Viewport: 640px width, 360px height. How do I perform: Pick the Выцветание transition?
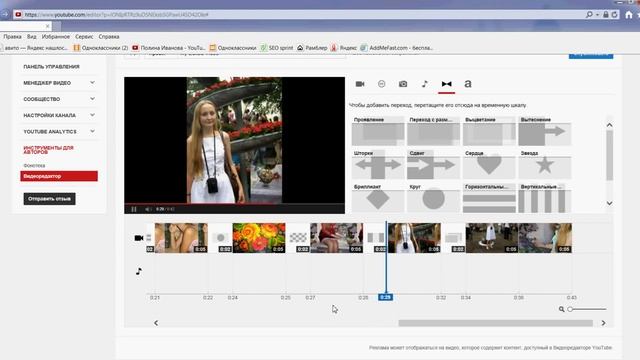[x=489, y=131]
